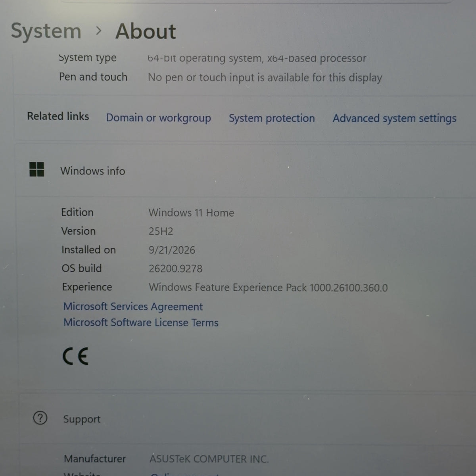
Task: Select the Pen and touch value text
Action: [x=265, y=77]
